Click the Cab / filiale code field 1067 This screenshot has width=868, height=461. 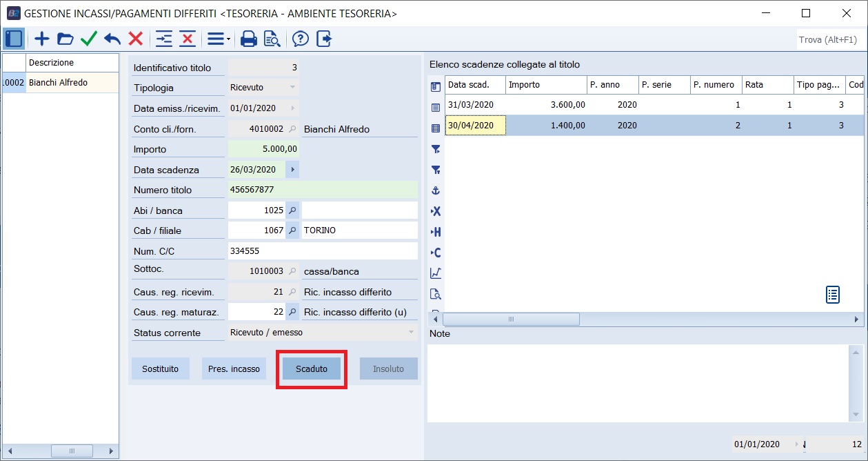[x=257, y=230]
